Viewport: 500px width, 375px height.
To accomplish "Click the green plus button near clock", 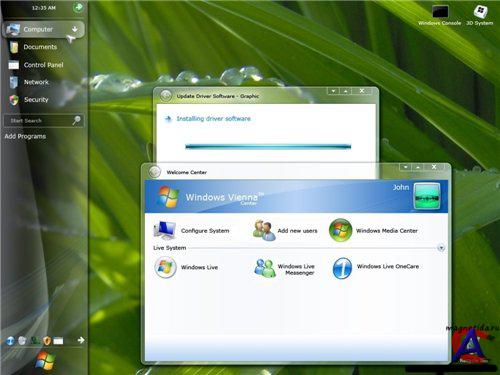I will [x=78, y=7].
